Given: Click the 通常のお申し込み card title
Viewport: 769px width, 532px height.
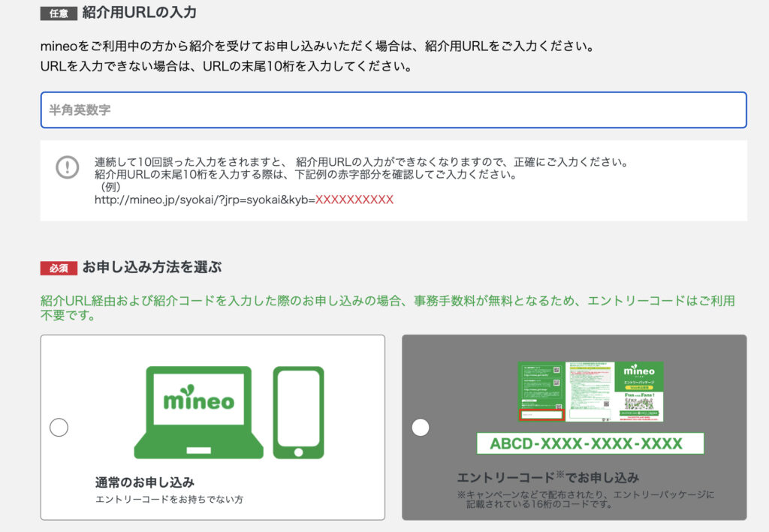Looking at the screenshot, I should click(145, 482).
